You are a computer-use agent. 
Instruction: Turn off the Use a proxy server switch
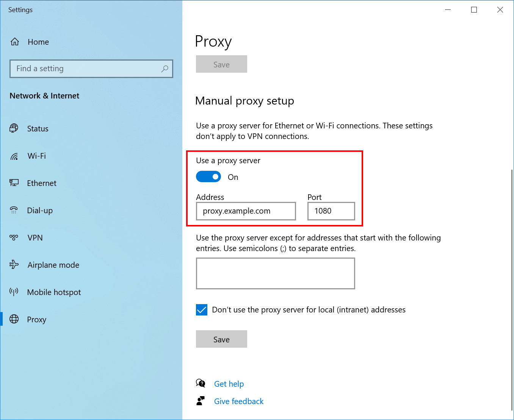(208, 176)
